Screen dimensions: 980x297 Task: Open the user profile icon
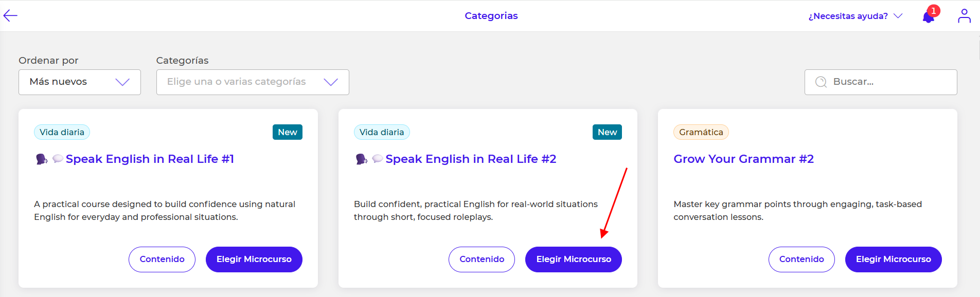[x=964, y=16]
